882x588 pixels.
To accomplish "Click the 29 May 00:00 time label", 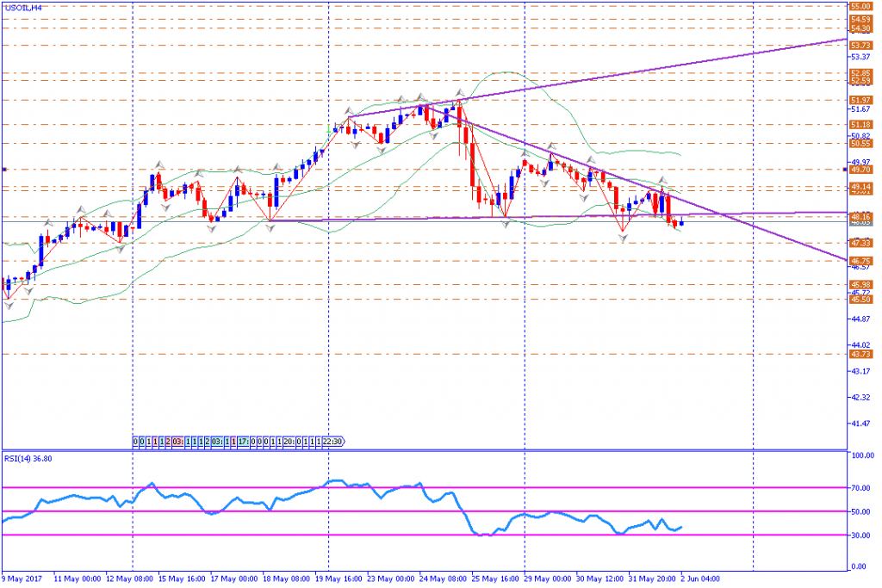I will pos(548,579).
